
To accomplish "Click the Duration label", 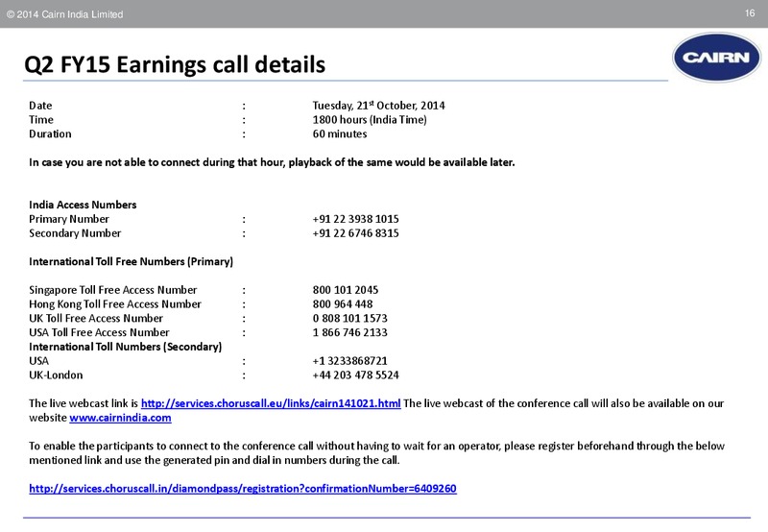I will tap(50, 134).
